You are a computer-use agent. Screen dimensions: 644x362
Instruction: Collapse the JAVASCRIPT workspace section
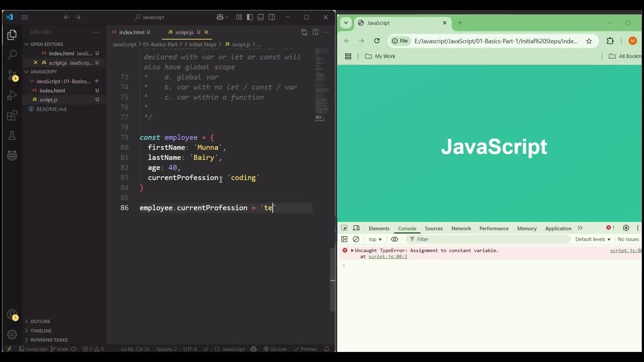pyautogui.click(x=44, y=72)
